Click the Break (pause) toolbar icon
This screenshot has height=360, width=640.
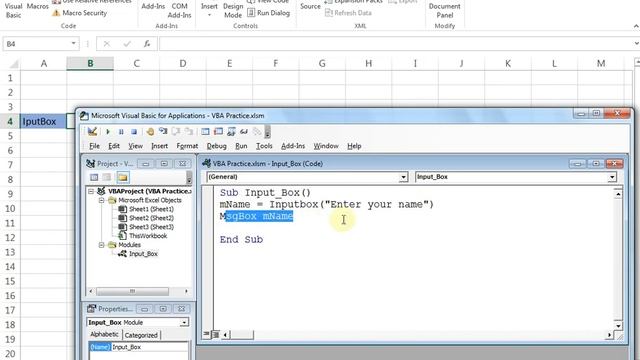tap(121, 131)
